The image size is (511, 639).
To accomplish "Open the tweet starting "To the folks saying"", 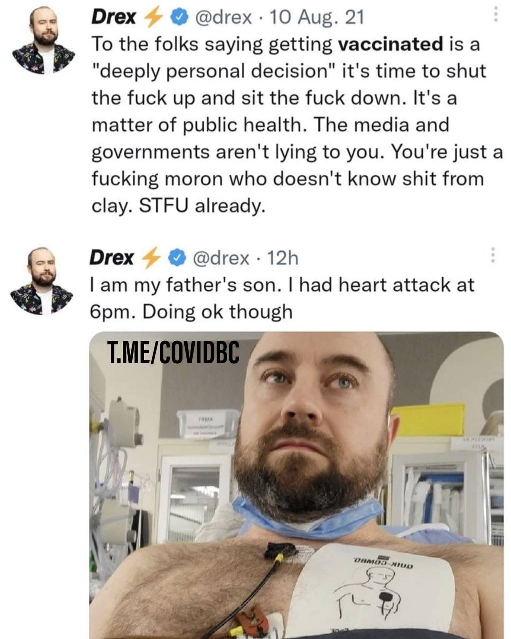I will pyautogui.click(x=297, y=125).
